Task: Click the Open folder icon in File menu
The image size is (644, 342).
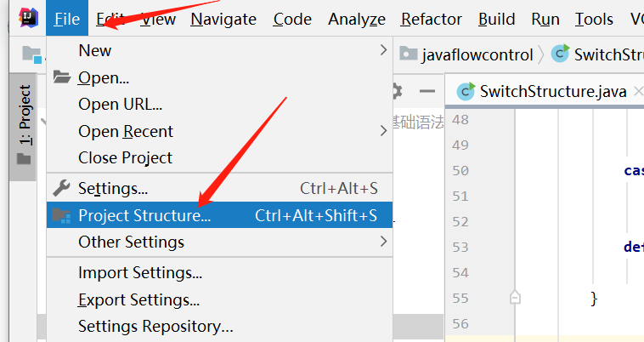Action: [62, 77]
